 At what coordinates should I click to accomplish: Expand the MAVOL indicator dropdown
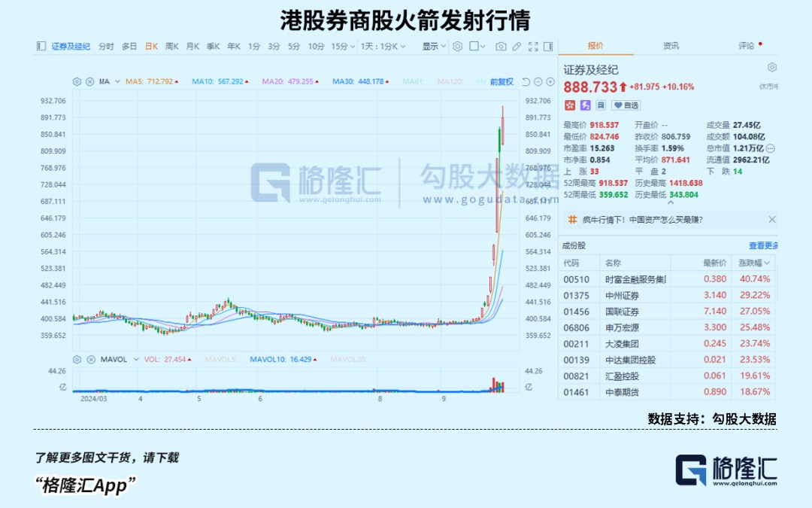136,359
